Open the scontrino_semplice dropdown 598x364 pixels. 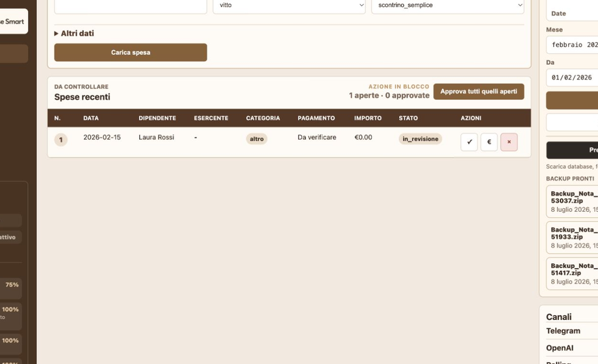(x=448, y=5)
